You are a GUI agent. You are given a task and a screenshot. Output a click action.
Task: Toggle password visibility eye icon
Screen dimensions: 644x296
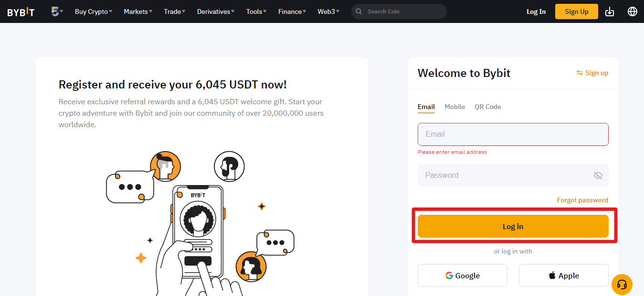598,175
